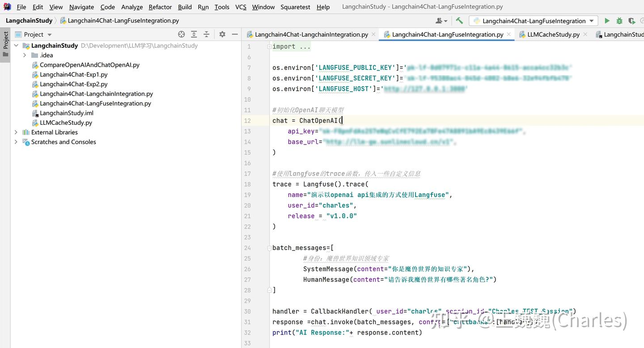Hide the Project tool window
Screen dimensions: 644x348
point(235,34)
